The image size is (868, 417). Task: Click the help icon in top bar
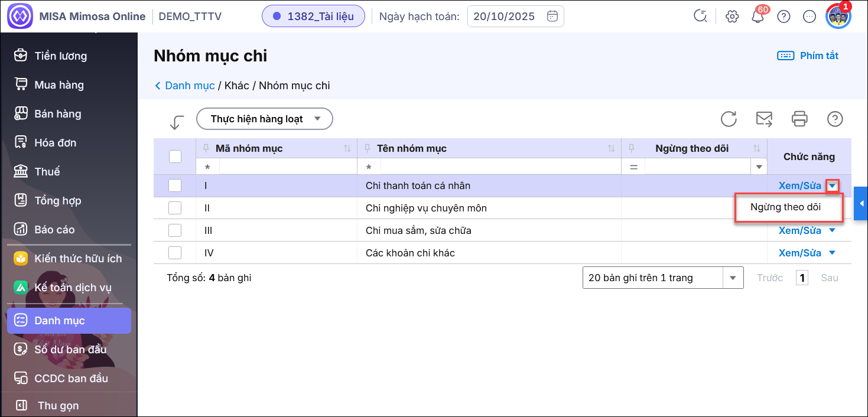tap(784, 17)
